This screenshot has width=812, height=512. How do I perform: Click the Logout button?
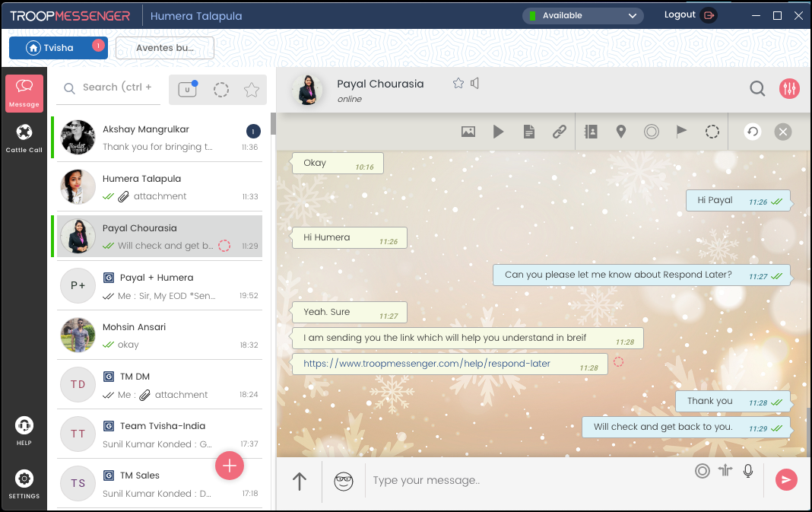pos(690,15)
